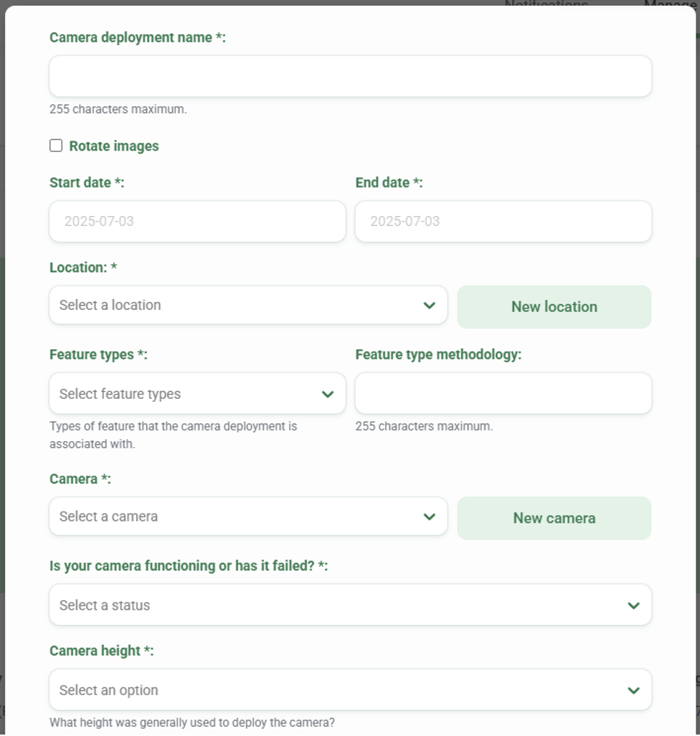Open the Camera height Select an option dropdown

[x=337, y=690]
